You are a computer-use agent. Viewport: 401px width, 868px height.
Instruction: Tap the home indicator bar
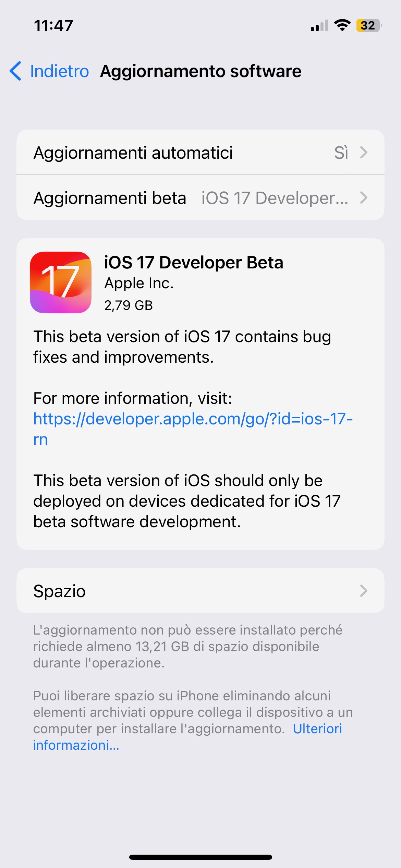pyautogui.click(x=200, y=857)
